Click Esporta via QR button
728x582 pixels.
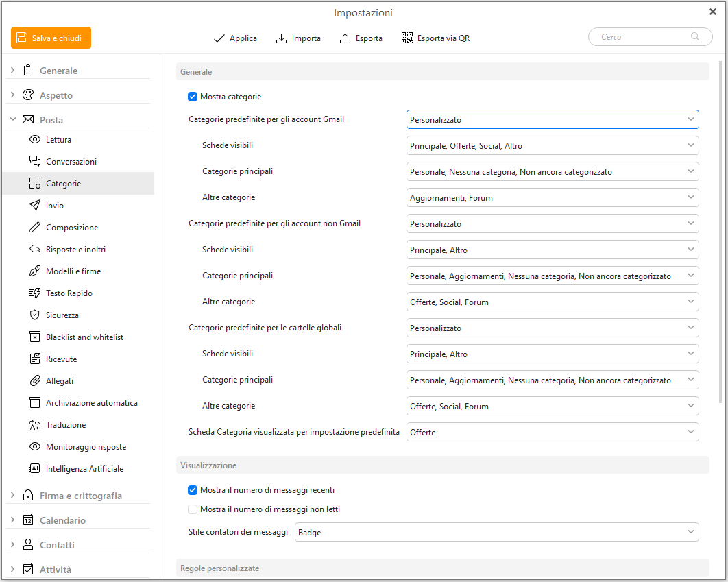point(435,38)
